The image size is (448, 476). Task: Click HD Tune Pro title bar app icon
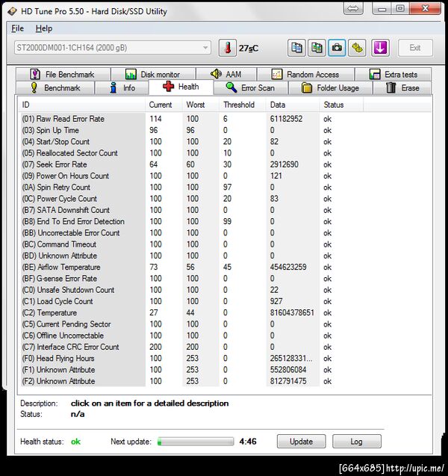click(x=12, y=11)
